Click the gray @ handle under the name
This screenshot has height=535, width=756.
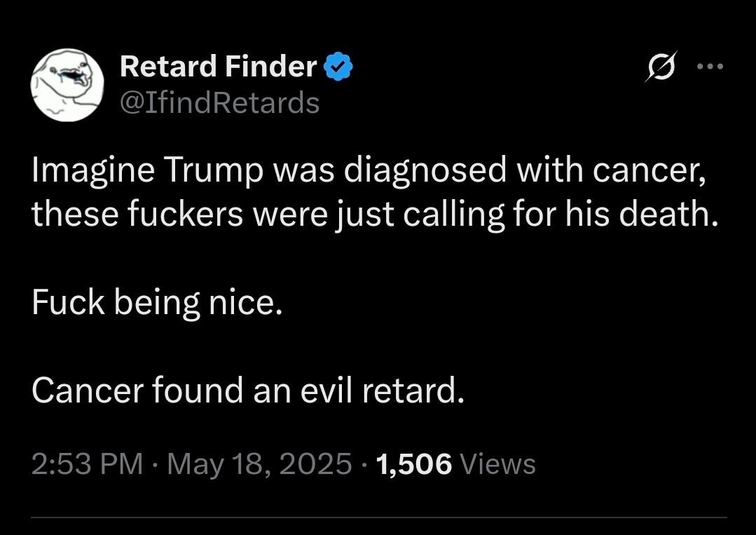[x=220, y=103]
